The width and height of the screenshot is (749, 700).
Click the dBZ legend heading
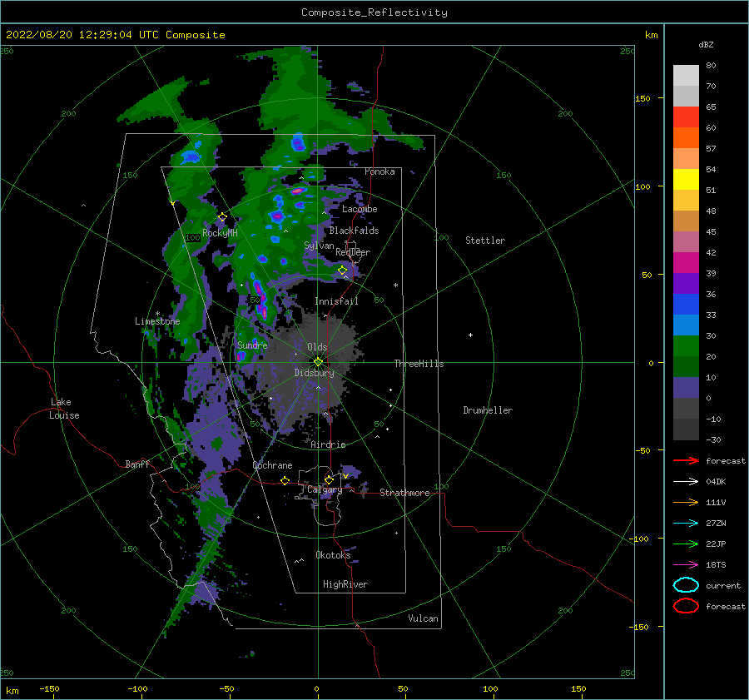(706, 44)
